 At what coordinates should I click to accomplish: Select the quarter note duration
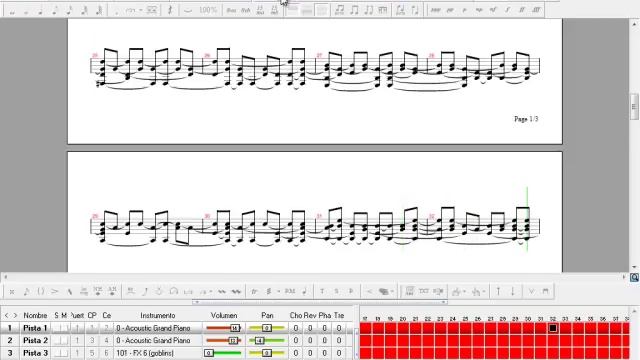tap(41, 10)
